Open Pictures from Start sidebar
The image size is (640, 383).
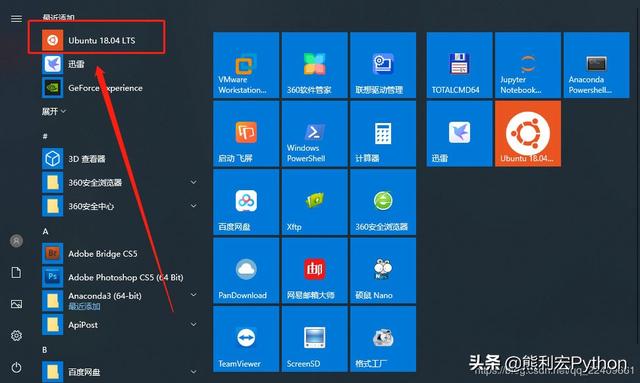(16, 304)
